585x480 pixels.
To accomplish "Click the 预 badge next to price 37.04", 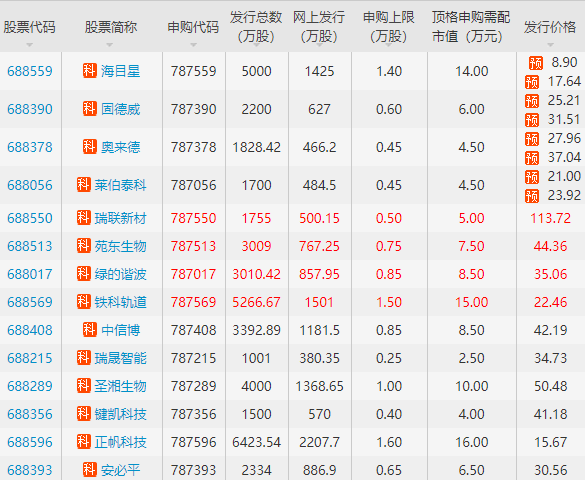I will coord(532,158).
